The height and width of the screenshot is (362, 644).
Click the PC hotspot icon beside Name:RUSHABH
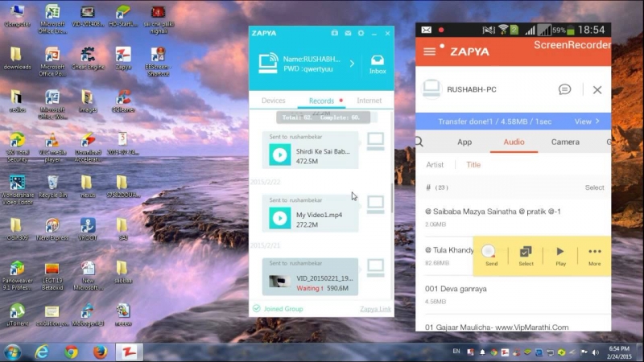pyautogui.click(x=268, y=64)
